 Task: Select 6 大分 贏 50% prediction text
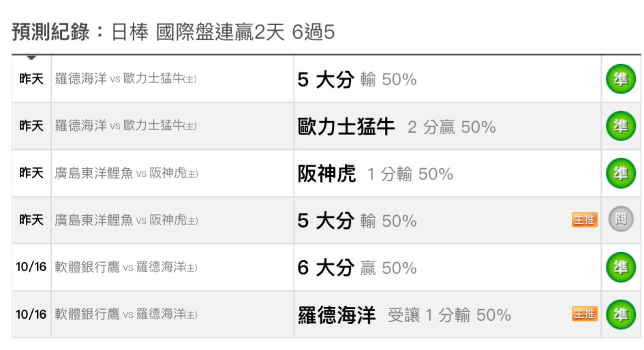tap(357, 268)
